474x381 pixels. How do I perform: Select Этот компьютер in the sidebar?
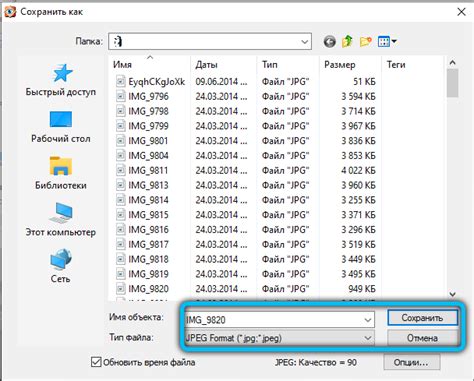(x=61, y=220)
